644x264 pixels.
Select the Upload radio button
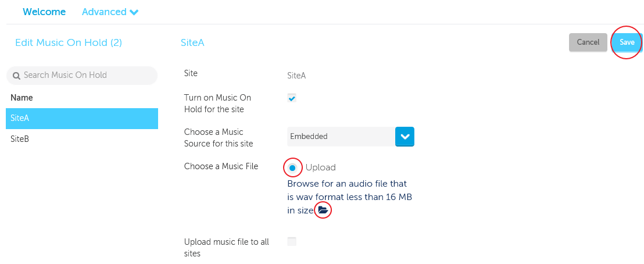pyautogui.click(x=292, y=167)
